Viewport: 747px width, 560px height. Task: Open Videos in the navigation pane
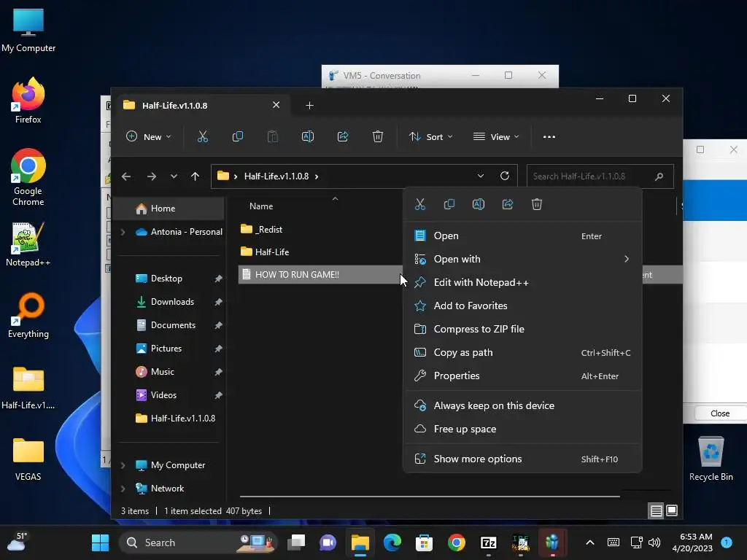(x=164, y=395)
